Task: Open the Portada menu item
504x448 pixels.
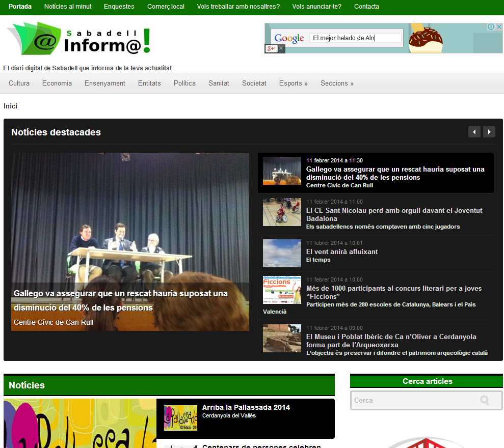Action: (x=20, y=7)
